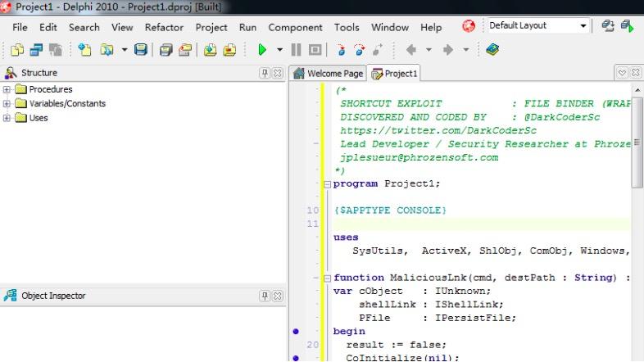Open the Project menu
Screen dimensions: 644x362
point(211,27)
